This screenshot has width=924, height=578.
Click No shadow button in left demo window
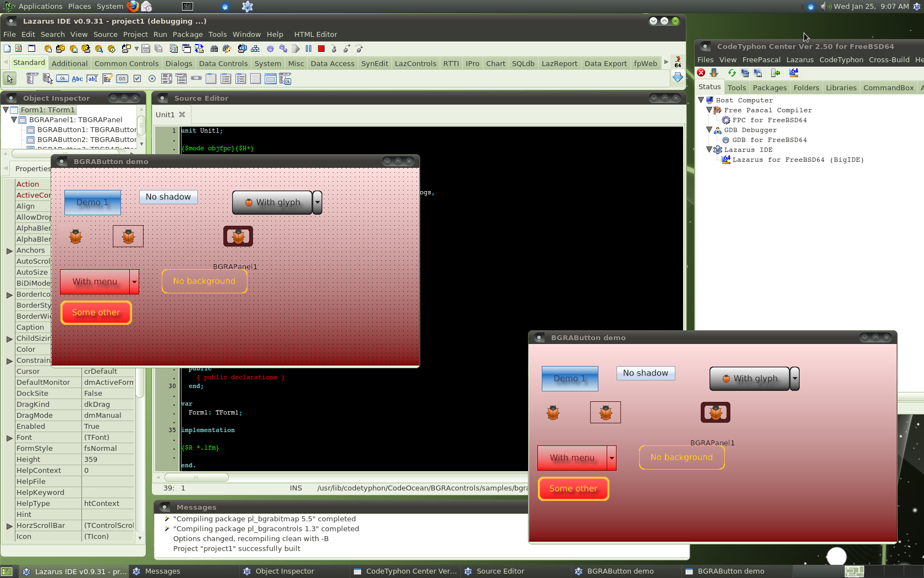click(x=168, y=197)
